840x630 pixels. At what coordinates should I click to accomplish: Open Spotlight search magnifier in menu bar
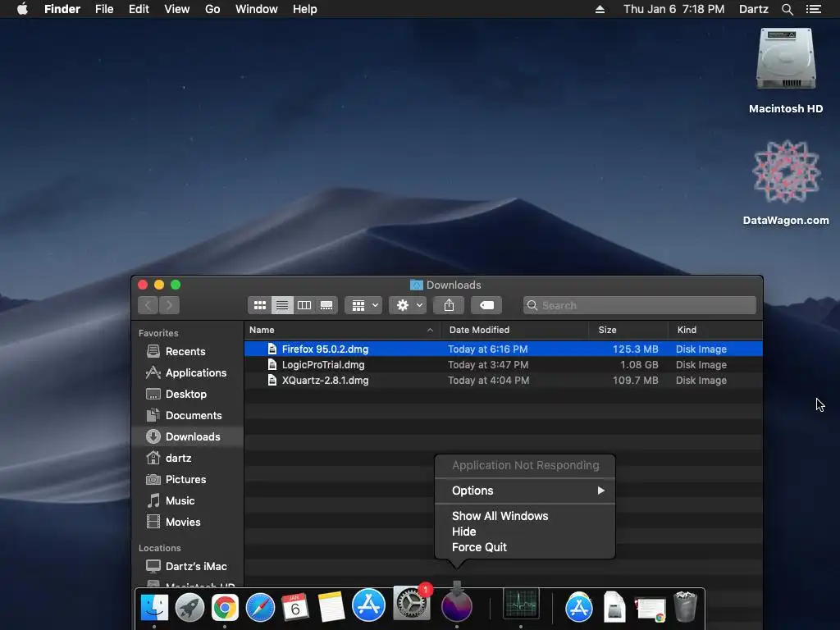[787, 9]
